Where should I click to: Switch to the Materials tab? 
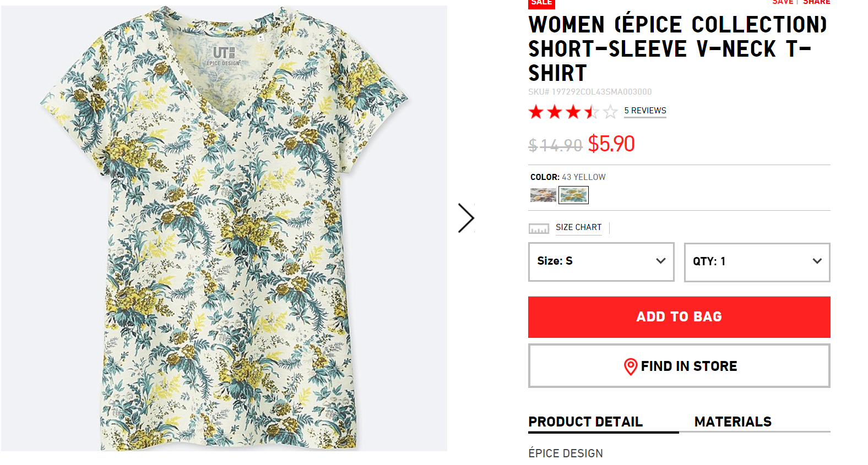click(x=733, y=422)
